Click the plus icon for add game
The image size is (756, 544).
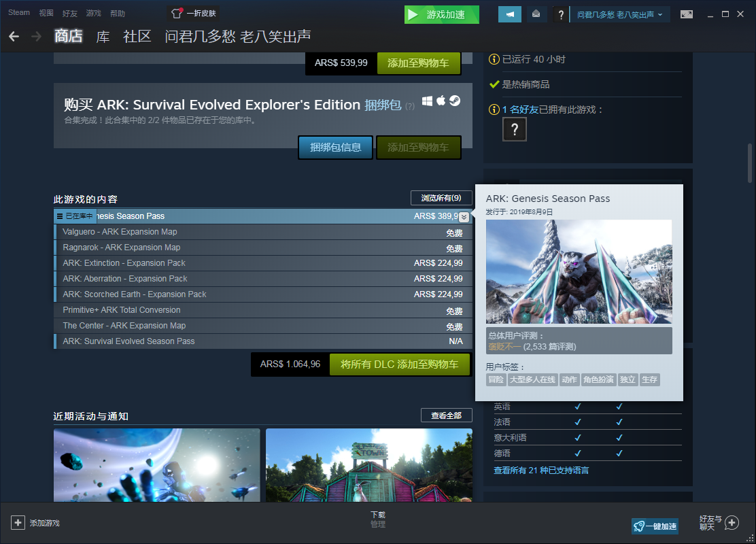18,523
